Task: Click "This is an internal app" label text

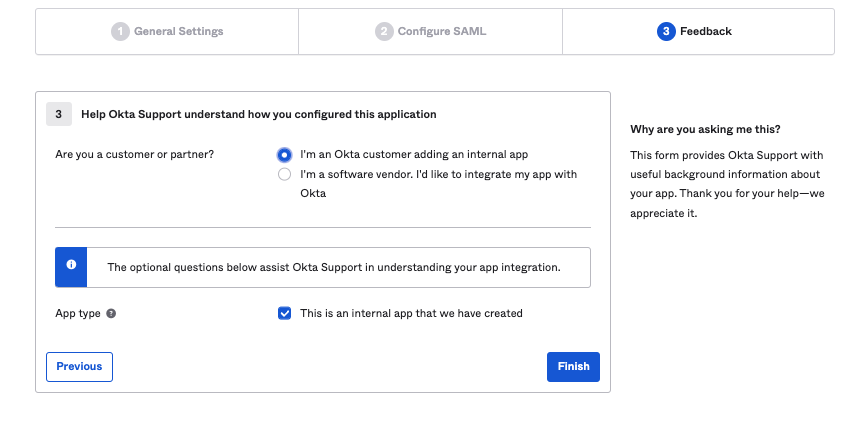Action: (411, 313)
